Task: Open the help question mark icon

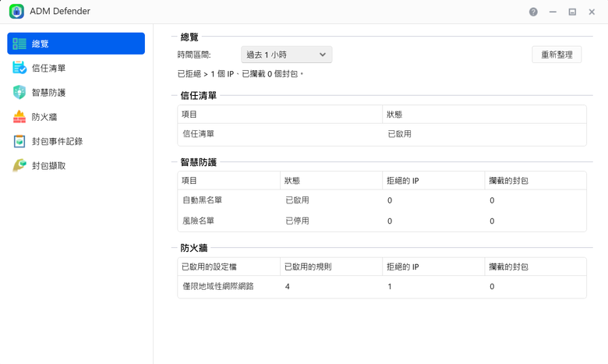Action: click(533, 12)
